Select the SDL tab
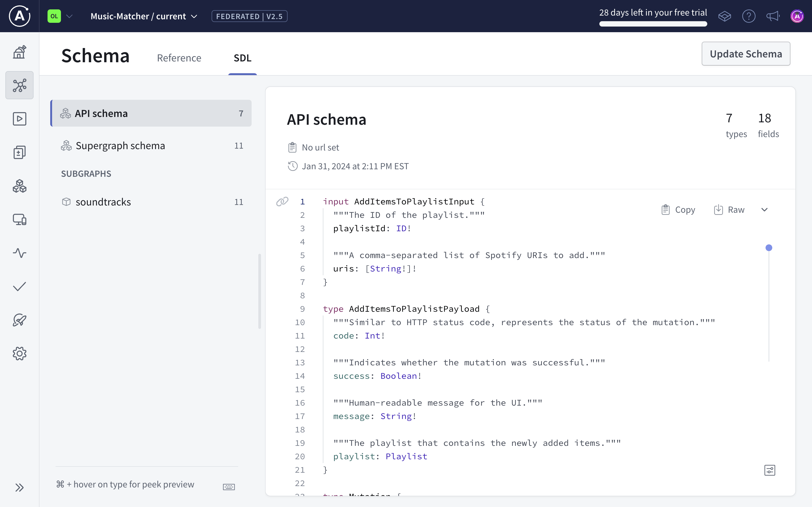 coord(242,58)
